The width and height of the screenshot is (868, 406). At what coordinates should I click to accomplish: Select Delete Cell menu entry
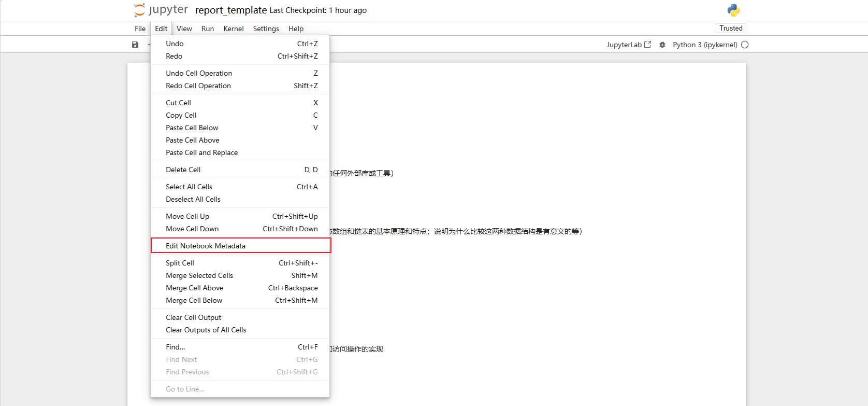pyautogui.click(x=183, y=170)
